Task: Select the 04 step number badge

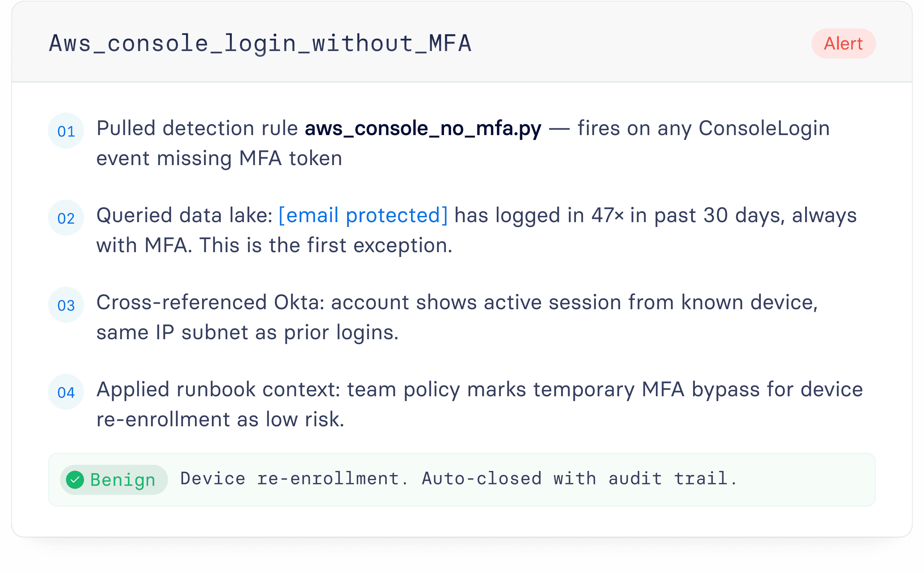Action: (66, 392)
